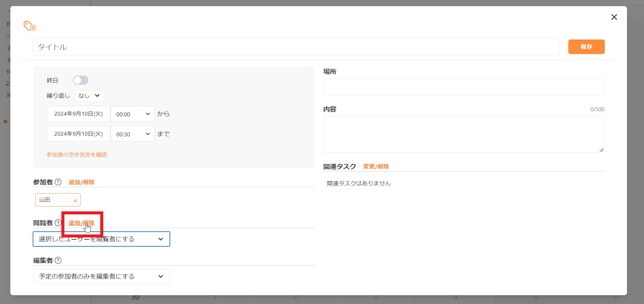
Task: Enable the 終日 all-day toggle
Action: (80, 80)
